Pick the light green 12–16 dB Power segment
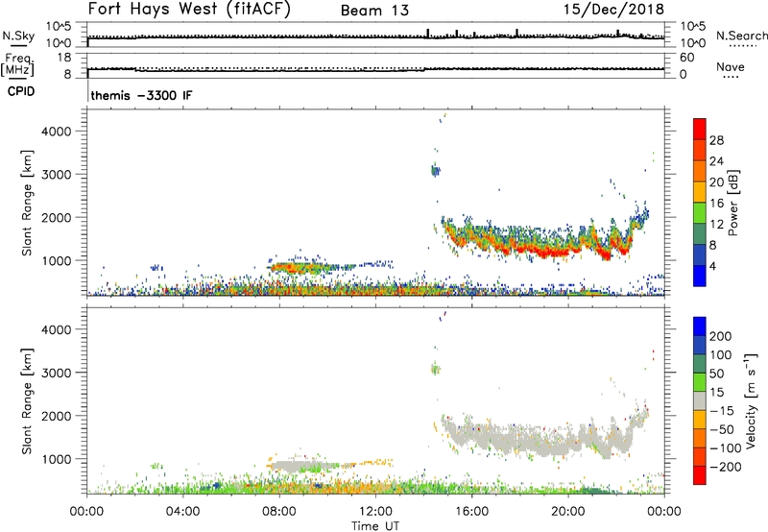The height and width of the screenshot is (532, 768). 700,213
